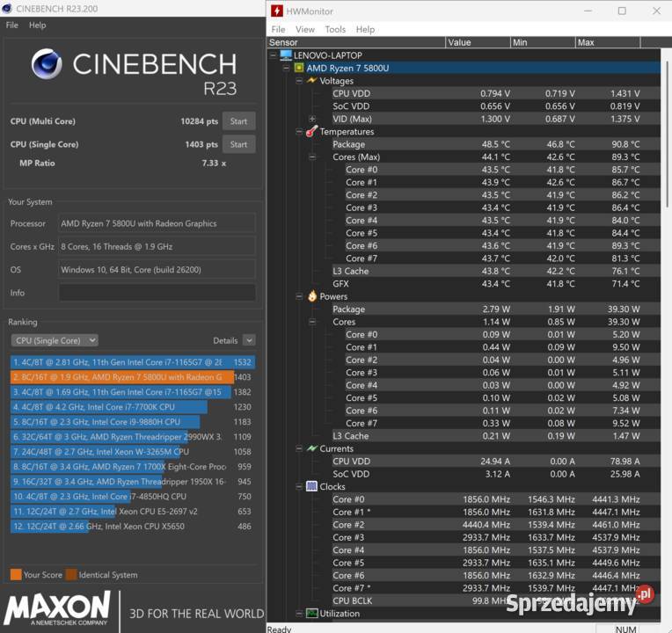Click the Sensor column header
The height and width of the screenshot is (633, 672).
tap(356, 42)
